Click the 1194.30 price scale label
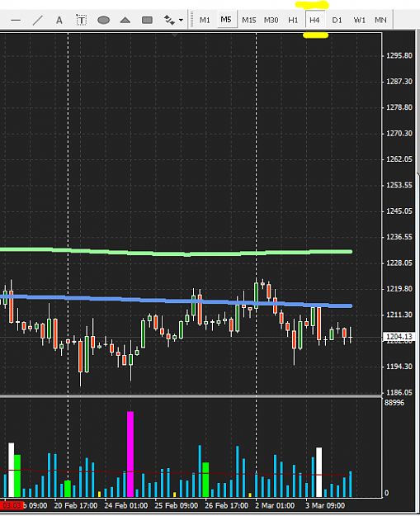 coord(399,367)
